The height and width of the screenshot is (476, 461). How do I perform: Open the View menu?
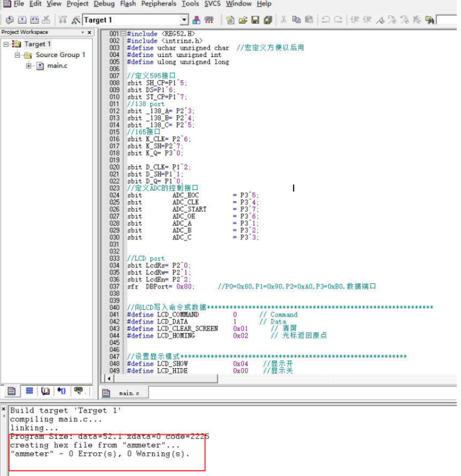pos(54,4)
